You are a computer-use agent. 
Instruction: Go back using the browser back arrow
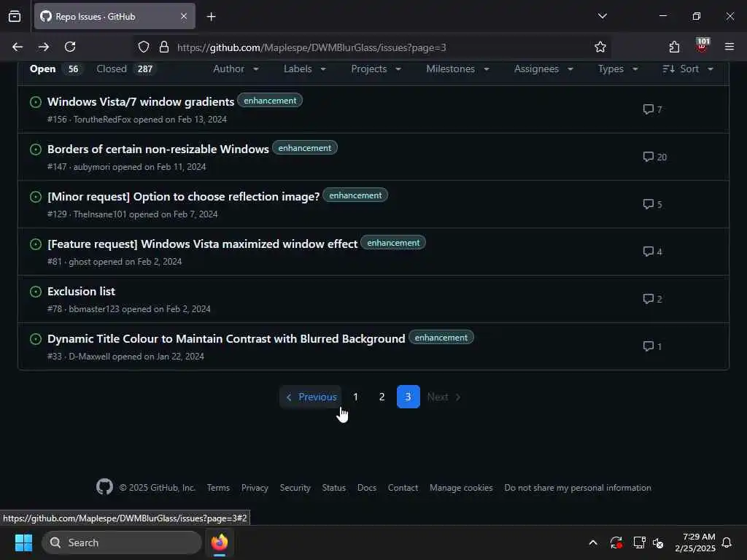click(x=18, y=47)
